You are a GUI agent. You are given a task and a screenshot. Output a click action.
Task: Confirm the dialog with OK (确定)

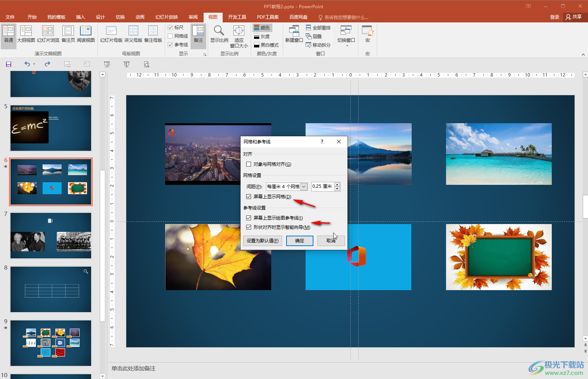click(300, 241)
